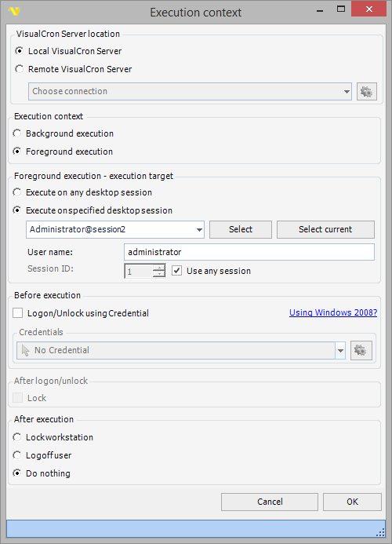Image resolution: width=392 pixels, height=544 pixels.
Task: Enable Logon/Unlock using Credential checkbox
Action: point(18,313)
